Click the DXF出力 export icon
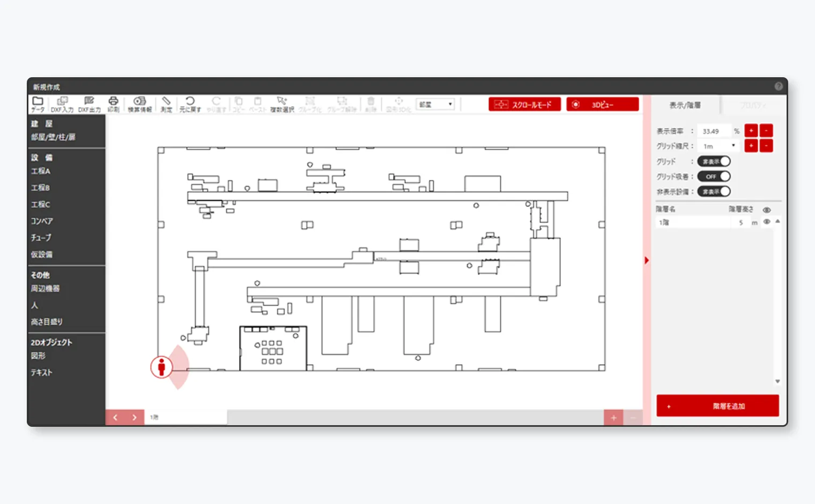The width and height of the screenshot is (815, 504). (89, 104)
